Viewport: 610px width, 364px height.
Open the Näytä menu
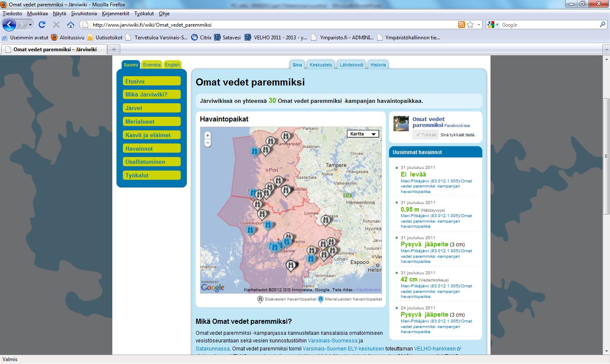[59, 14]
